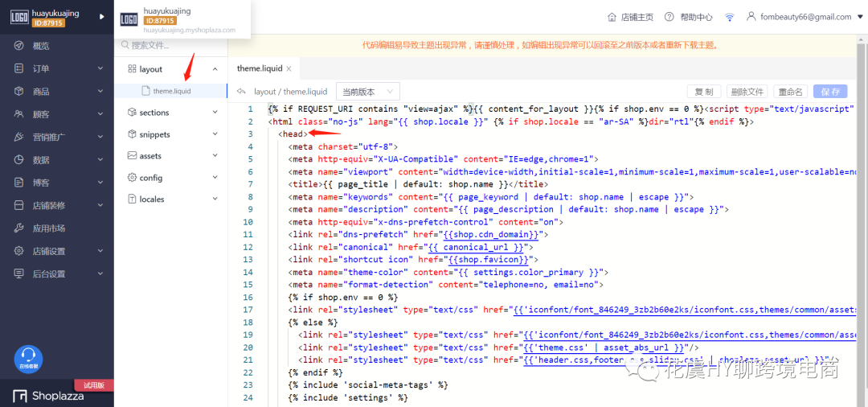Collapse the layout folder chevron

215,68
